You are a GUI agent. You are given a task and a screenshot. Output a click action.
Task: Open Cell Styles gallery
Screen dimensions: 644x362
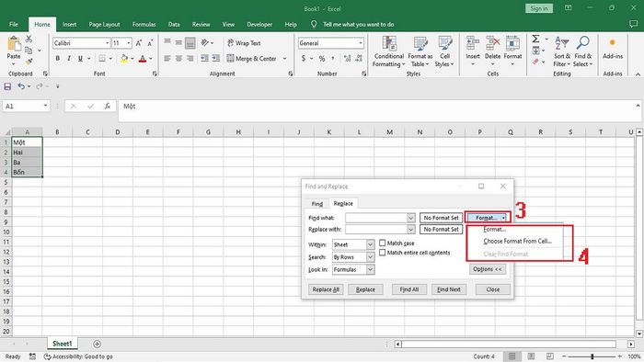[x=444, y=51]
